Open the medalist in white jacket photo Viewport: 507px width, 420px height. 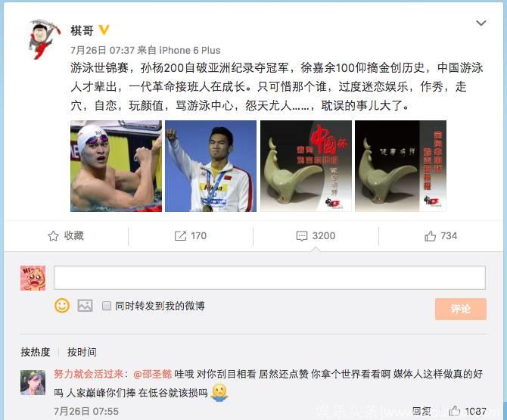point(211,166)
